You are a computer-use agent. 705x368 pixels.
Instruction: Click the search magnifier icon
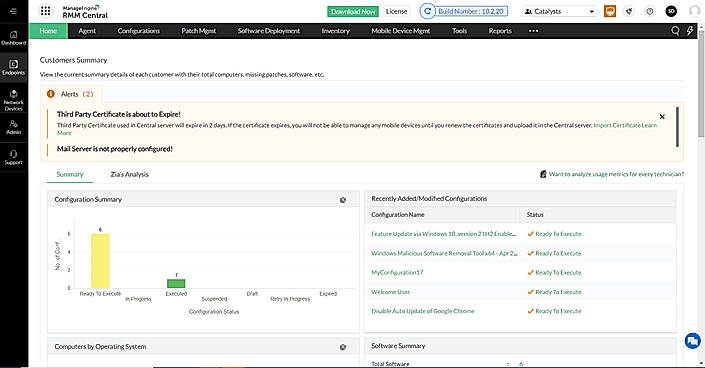[675, 31]
